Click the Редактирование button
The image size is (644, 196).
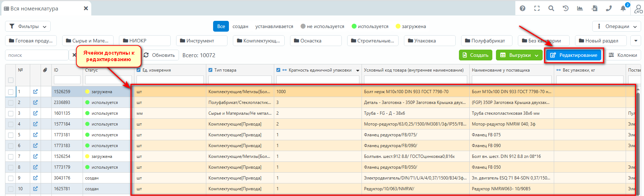point(574,55)
